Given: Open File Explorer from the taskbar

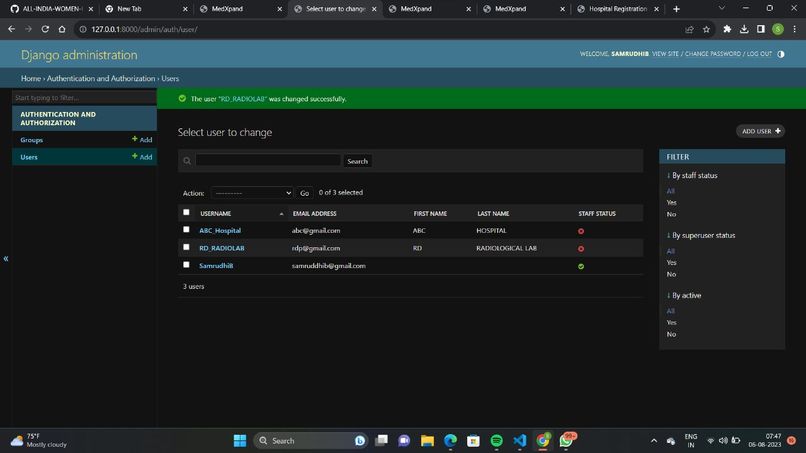Looking at the screenshot, I should pyautogui.click(x=427, y=441).
